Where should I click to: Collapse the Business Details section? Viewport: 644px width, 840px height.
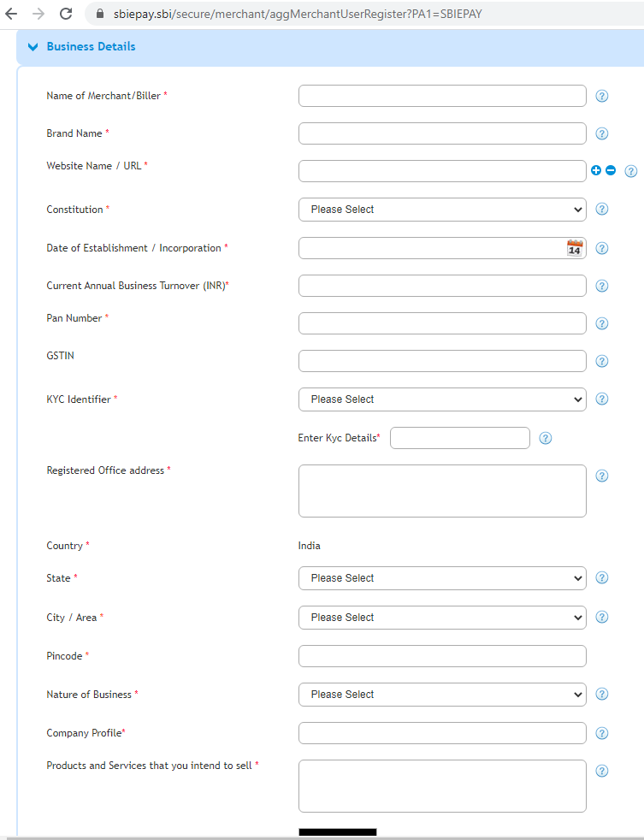tap(32, 47)
